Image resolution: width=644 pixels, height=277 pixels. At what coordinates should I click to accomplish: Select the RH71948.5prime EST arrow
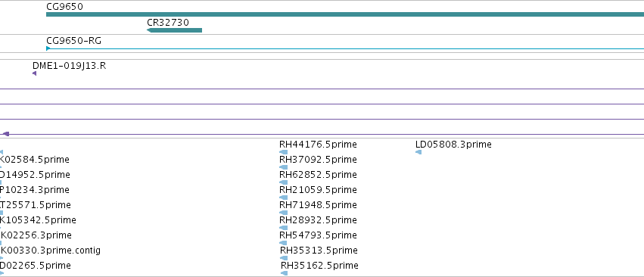click(283, 213)
